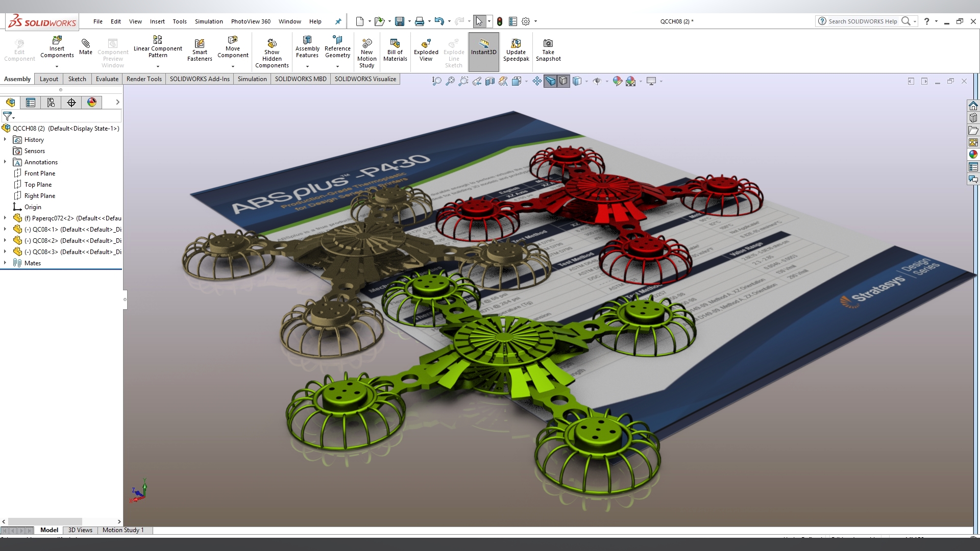Switch to Motion Study 1 tab
The image size is (980, 551).
123,530
